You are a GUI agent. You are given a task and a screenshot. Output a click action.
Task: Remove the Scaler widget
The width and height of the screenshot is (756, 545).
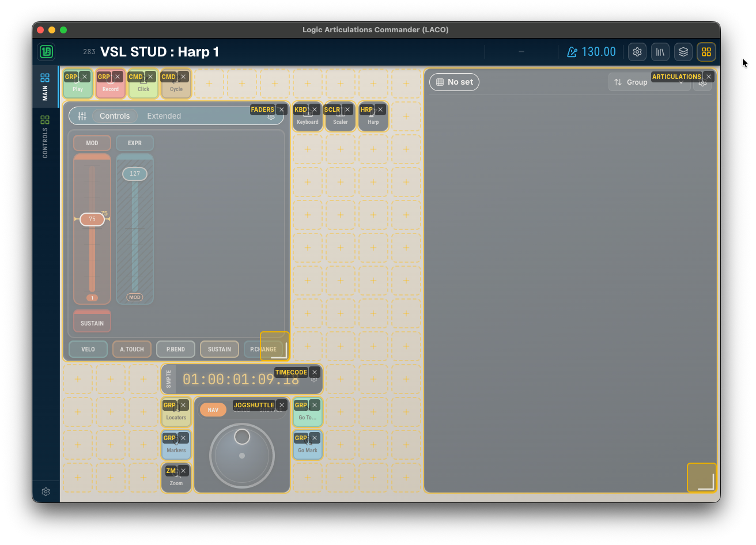(x=347, y=109)
